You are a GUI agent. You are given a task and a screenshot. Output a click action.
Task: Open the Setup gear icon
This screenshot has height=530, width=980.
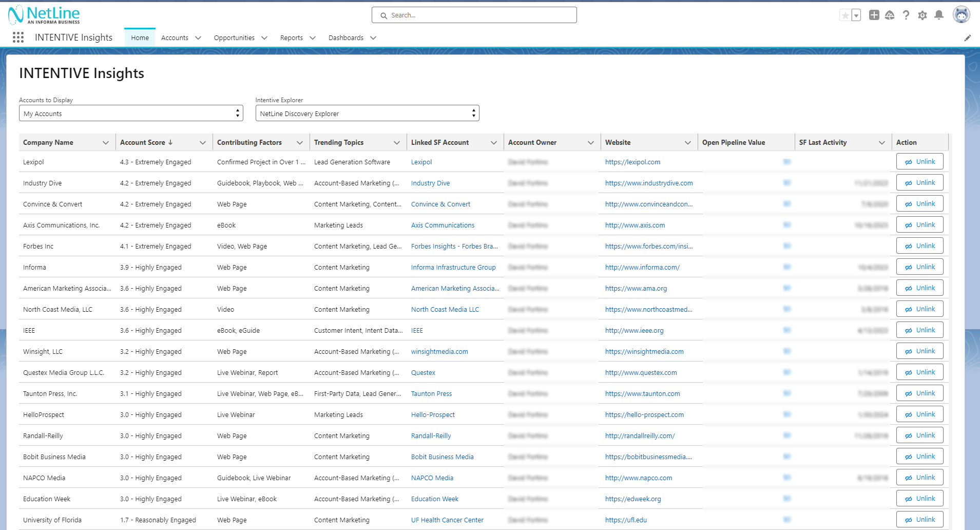pos(923,15)
